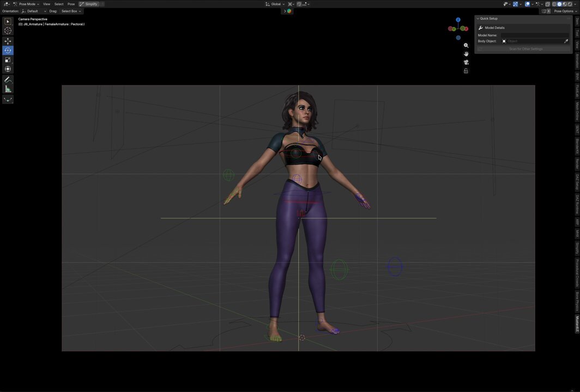580x392 pixels.
Task: Choose the Annotate pencil tool
Action: 8,79
